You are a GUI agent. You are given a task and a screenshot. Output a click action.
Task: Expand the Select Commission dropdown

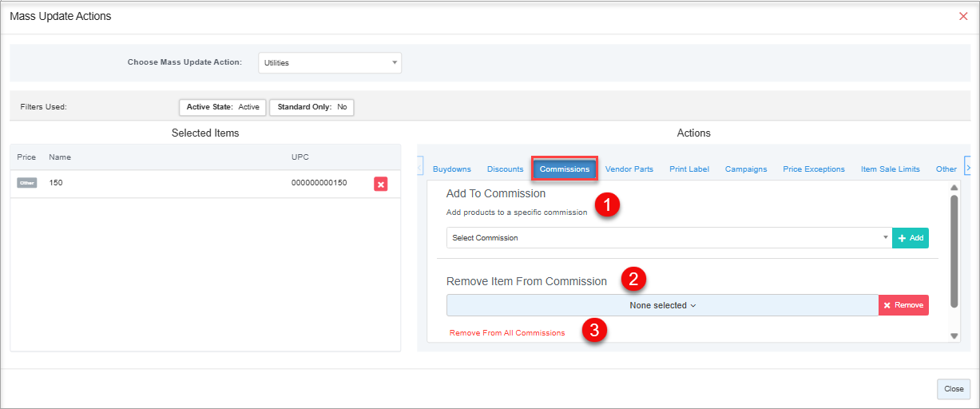[669, 238]
